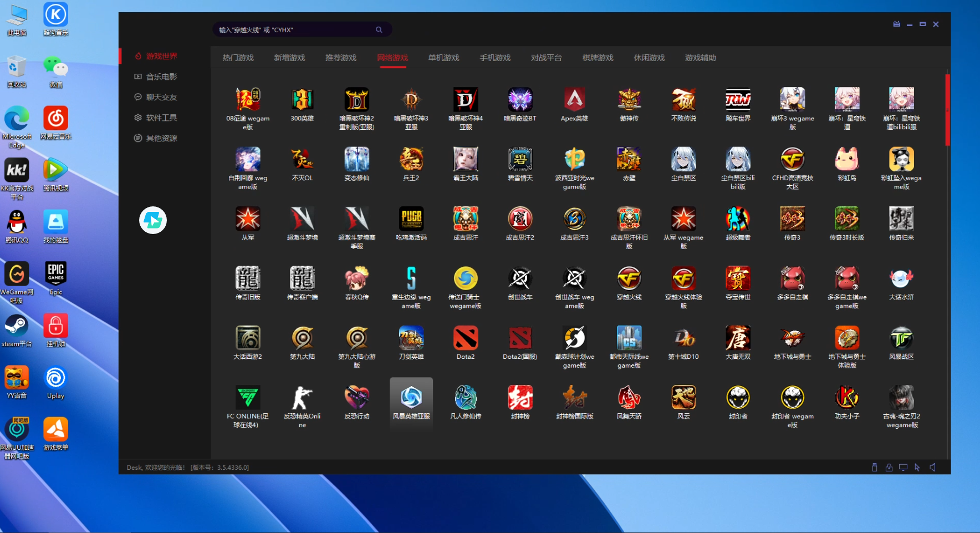This screenshot has height=533, width=980.
Task: Open the Apex英雄 game icon
Action: point(575,100)
